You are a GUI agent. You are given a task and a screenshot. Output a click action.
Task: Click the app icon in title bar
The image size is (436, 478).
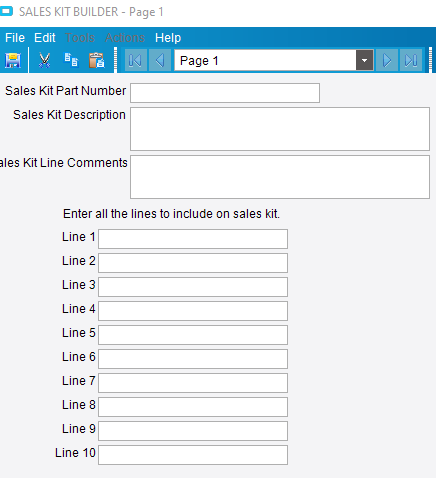6,11
